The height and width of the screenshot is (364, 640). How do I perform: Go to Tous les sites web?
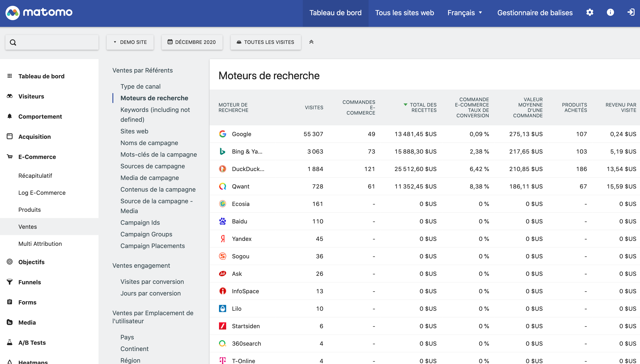[x=404, y=13]
